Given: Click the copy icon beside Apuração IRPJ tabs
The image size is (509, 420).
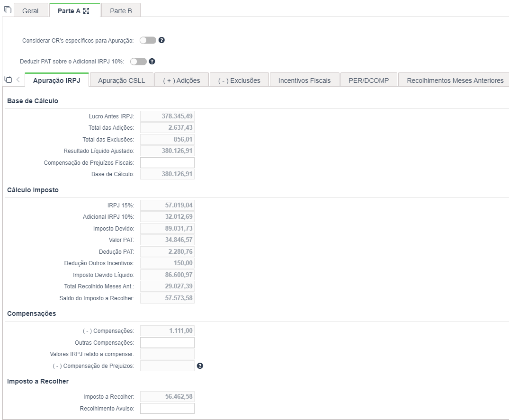Looking at the screenshot, I should 8,80.
